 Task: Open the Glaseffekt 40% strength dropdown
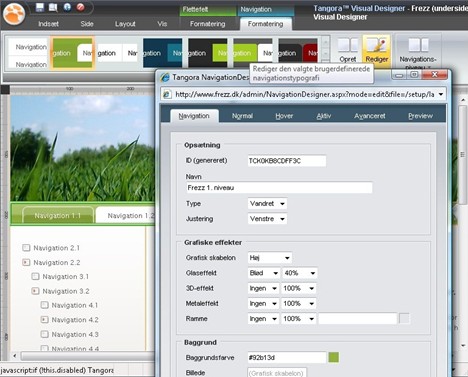coord(299,273)
